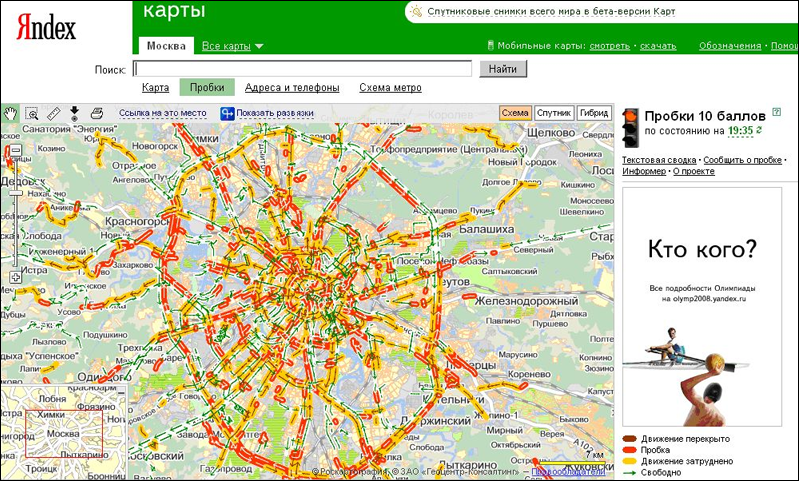Click Показать развязки link
This screenshot has height=481, width=799.
[x=275, y=113]
